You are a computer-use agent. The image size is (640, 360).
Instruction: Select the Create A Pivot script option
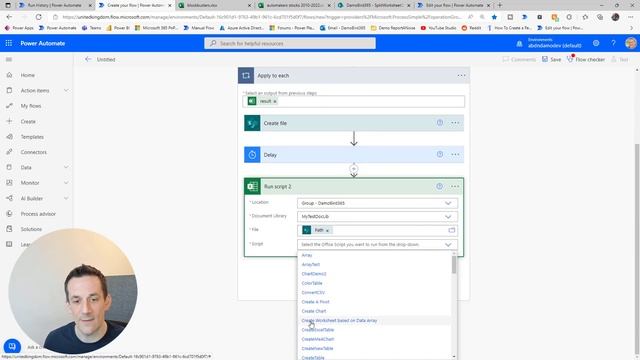click(315, 302)
